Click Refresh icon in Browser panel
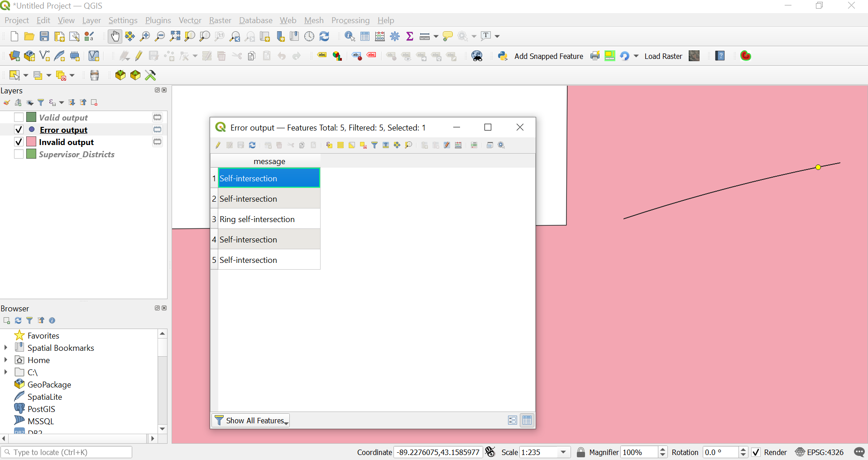 tap(18, 320)
